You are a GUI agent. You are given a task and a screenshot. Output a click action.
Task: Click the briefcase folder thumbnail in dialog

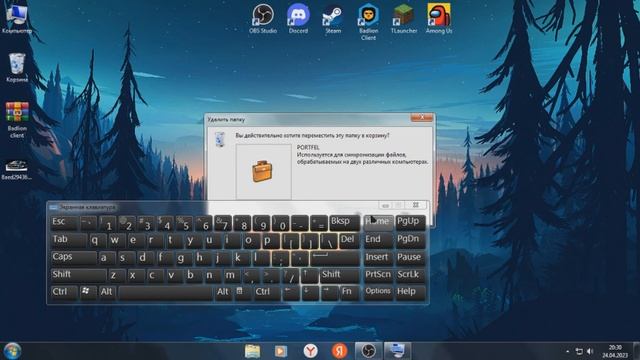[x=264, y=171]
